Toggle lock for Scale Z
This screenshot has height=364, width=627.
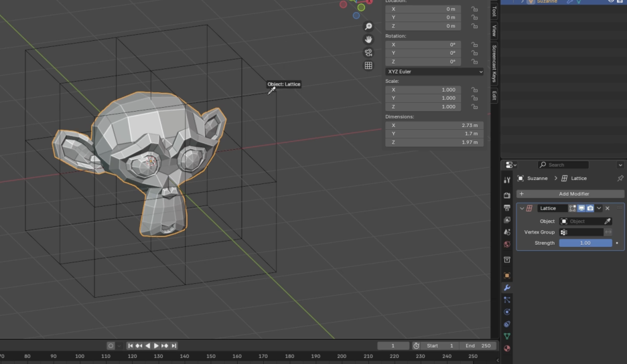[x=474, y=106]
